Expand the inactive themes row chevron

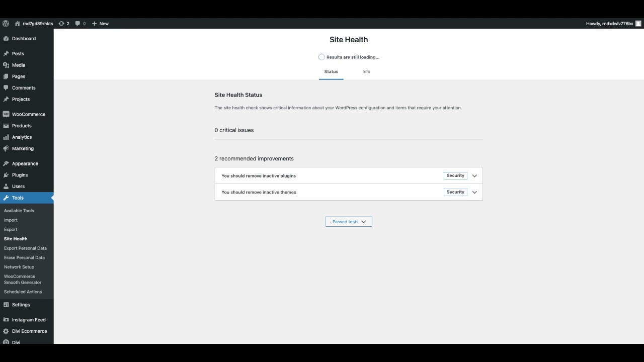(x=474, y=192)
